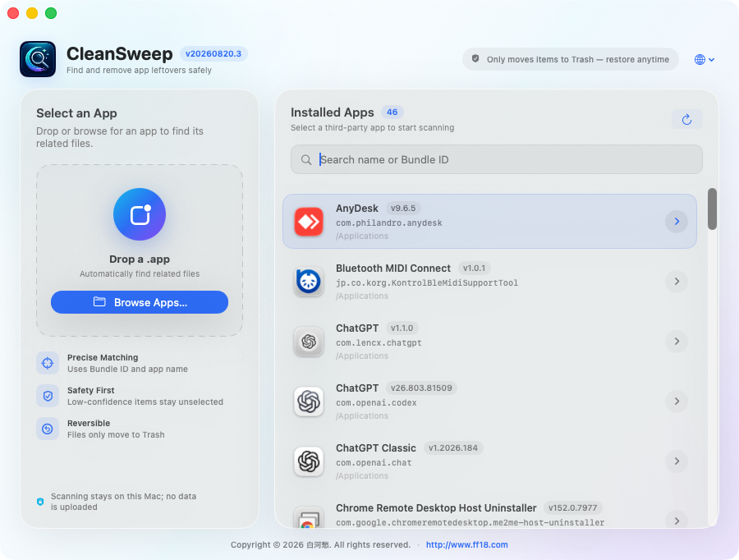Viewport: 739px width, 560px height.
Task: Click the Only moves items to Trash notice
Action: [571, 59]
